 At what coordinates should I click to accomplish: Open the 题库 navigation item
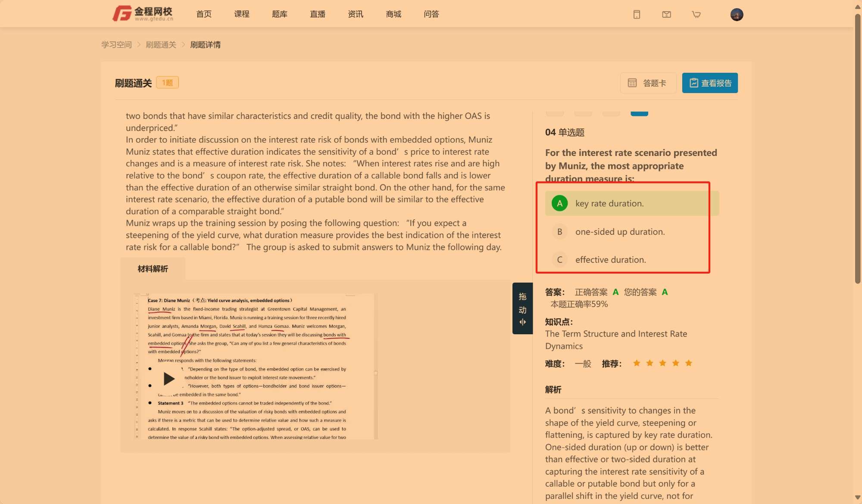(280, 14)
